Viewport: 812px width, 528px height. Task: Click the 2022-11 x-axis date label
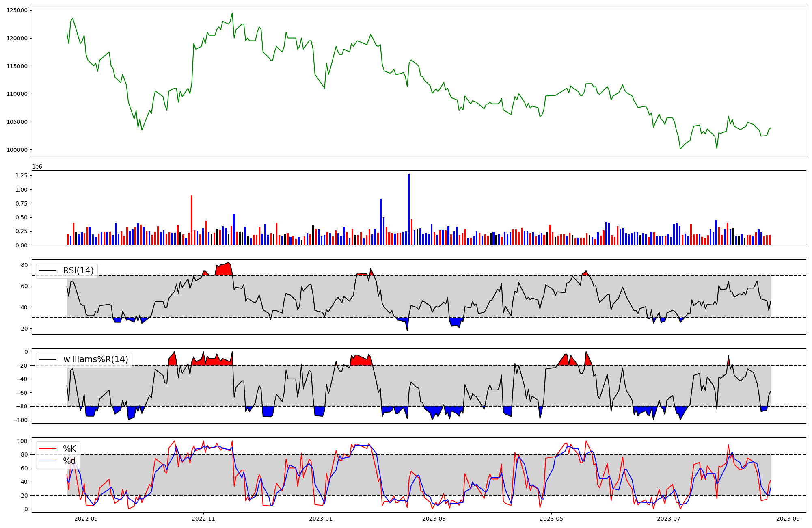coord(203,519)
